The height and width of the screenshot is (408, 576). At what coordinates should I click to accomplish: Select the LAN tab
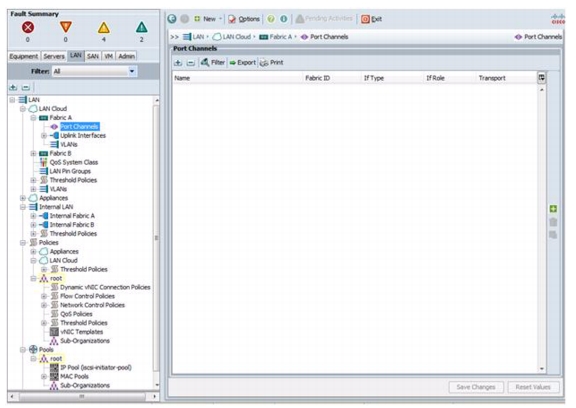tap(76, 55)
